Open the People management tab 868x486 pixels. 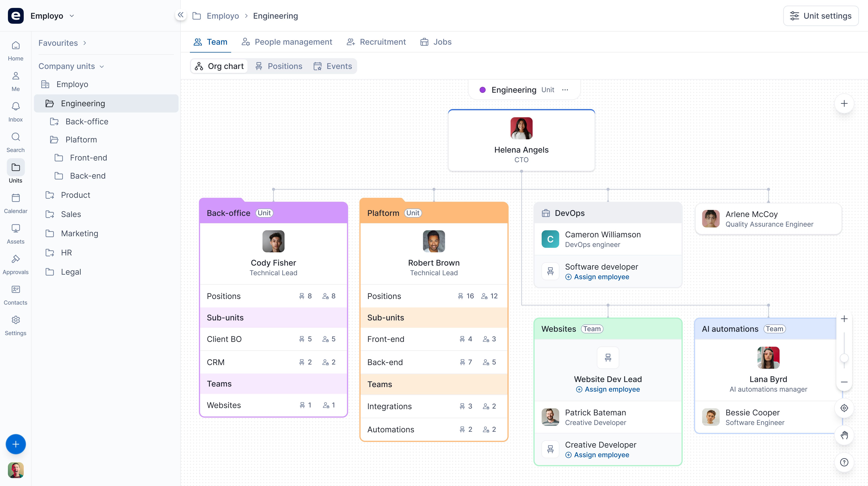(x=287, y=42)
